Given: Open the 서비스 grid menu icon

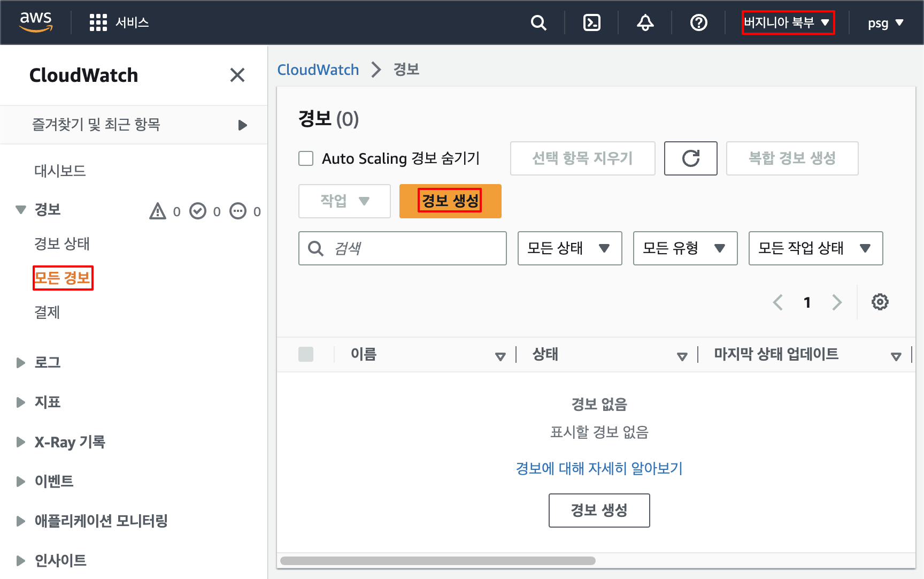Looking at the screenshot, I should (98, 22).
